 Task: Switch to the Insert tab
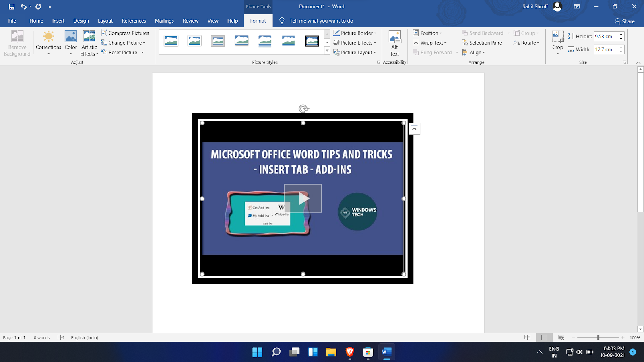[x=58, y=21]
